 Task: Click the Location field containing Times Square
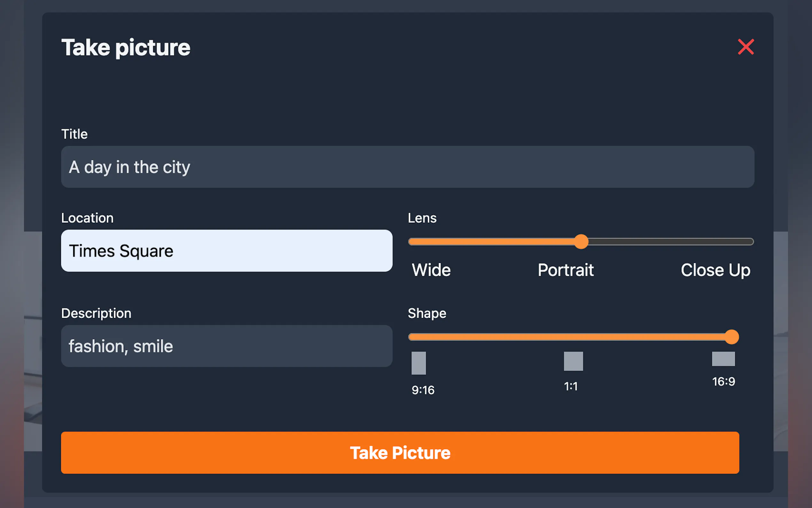(x=227, y=251)
